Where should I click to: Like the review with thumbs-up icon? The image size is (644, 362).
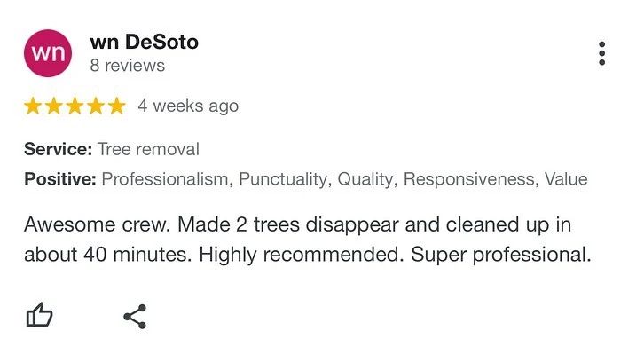pyautogui.click(x=39, y=316)
